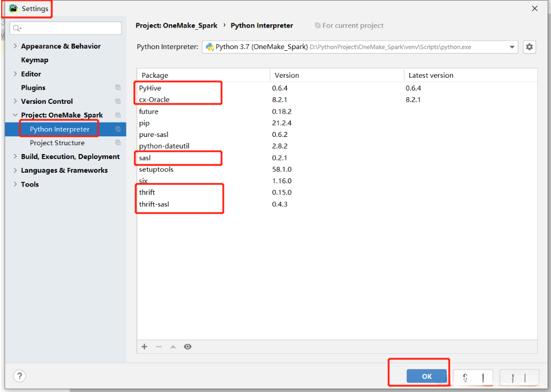Image resolution: width=551 pixels, height=392 pixels.
Task: Expand Appearance & Behavior section
Action: (x=15, y=46)
